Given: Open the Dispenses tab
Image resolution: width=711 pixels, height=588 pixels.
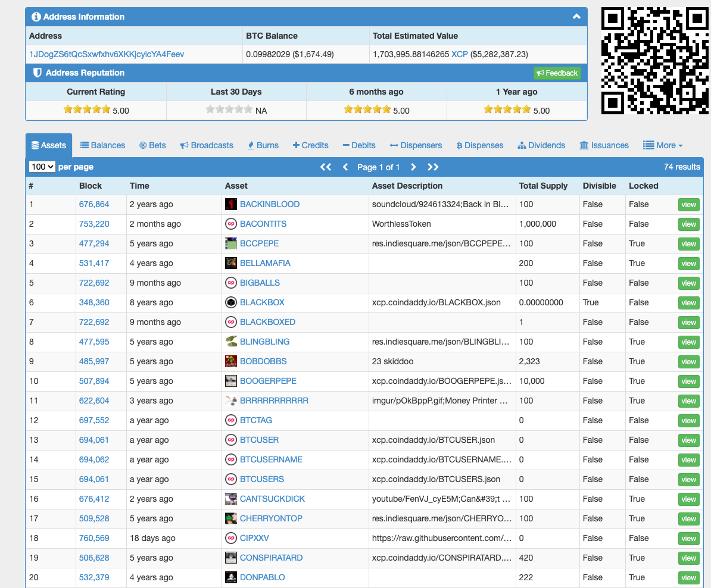Looking at the screenshot, I should tap(480, 146).
